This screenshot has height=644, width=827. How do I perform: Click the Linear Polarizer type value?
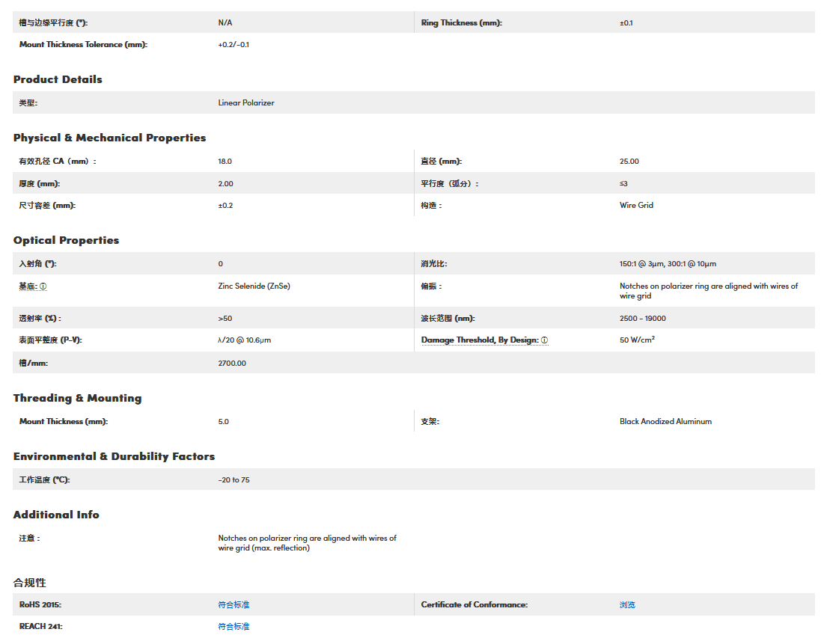coord(246,102)
